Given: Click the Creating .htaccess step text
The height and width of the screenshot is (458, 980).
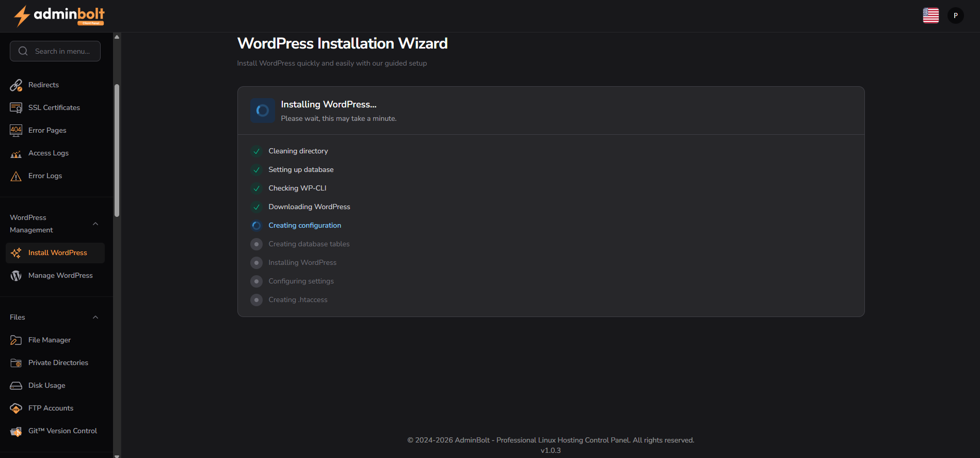Looking at the screenshot, I should pos(298,300).
